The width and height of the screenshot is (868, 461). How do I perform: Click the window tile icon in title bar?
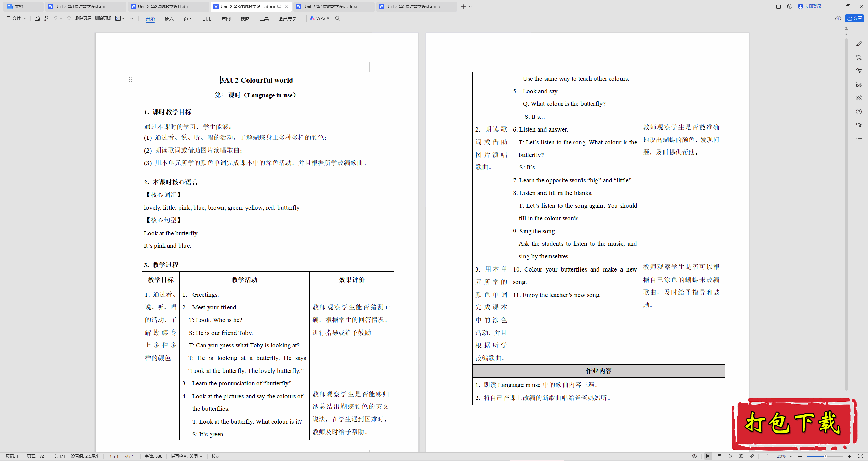[779, 6]
